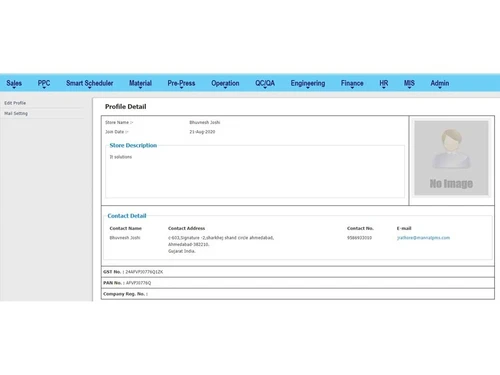
Task: Select the address line ending 'ahmedabad,'
Action: click(221, 238)
